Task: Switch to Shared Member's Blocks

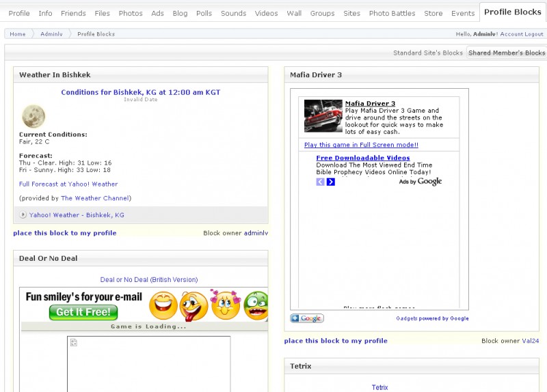Action: (507, 53)
